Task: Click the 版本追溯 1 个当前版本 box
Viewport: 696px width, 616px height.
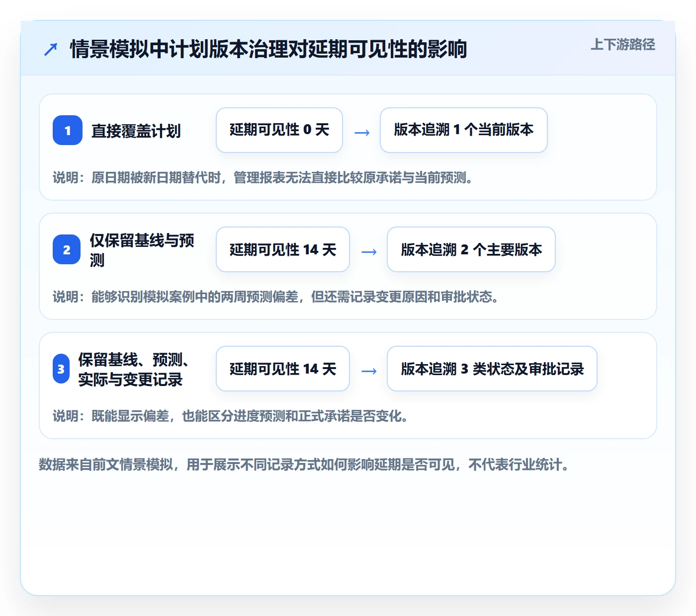Action: 464,130
